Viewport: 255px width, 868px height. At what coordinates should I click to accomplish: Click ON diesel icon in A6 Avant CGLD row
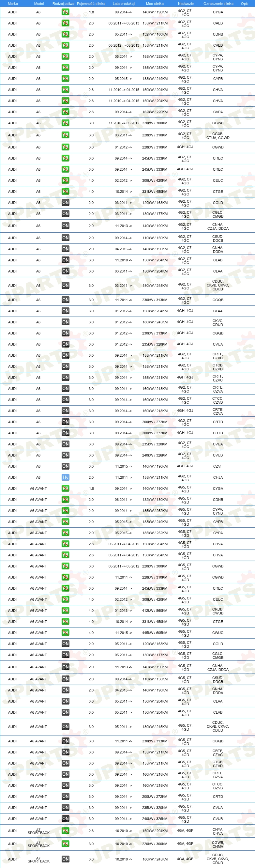click(x=65, y=644)
